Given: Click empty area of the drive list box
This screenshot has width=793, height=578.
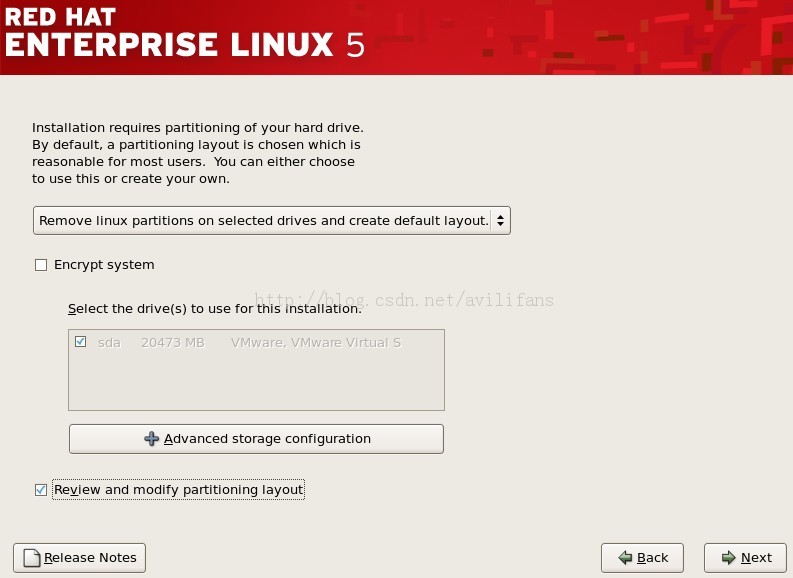Looking at the screenshot, I should [256, 383].
